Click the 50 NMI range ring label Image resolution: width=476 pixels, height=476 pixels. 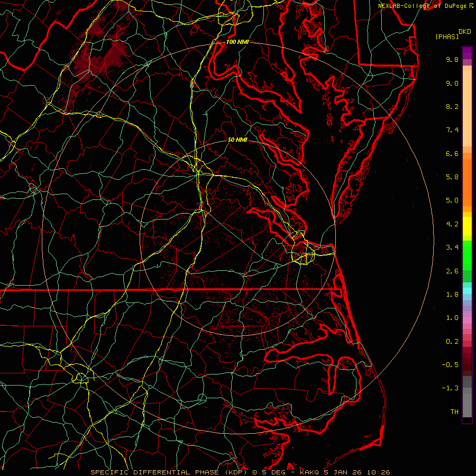[237, 140]
